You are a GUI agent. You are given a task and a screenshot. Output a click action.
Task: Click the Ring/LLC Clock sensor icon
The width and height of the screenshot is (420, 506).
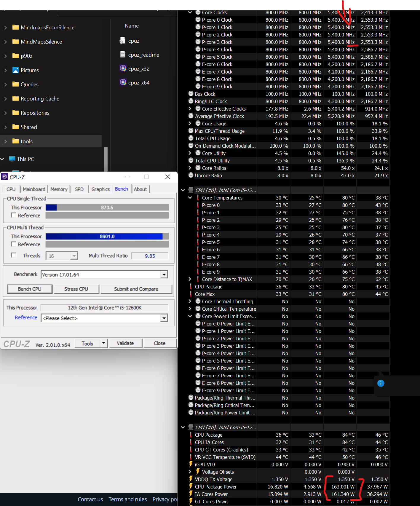coord(191,101)
